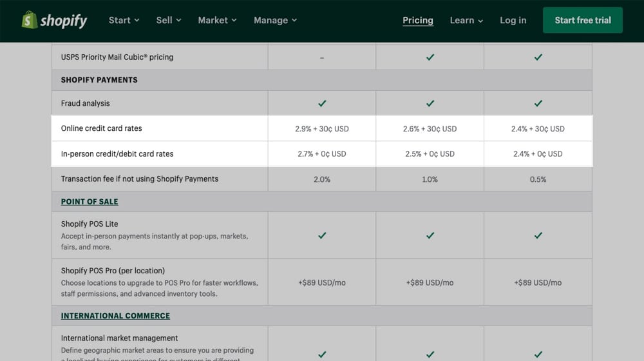The height and width of the screenshot is (361, 644).
Task: Click the '2.6% + 30¢ USD' cell
Action: tap(430, 129)
